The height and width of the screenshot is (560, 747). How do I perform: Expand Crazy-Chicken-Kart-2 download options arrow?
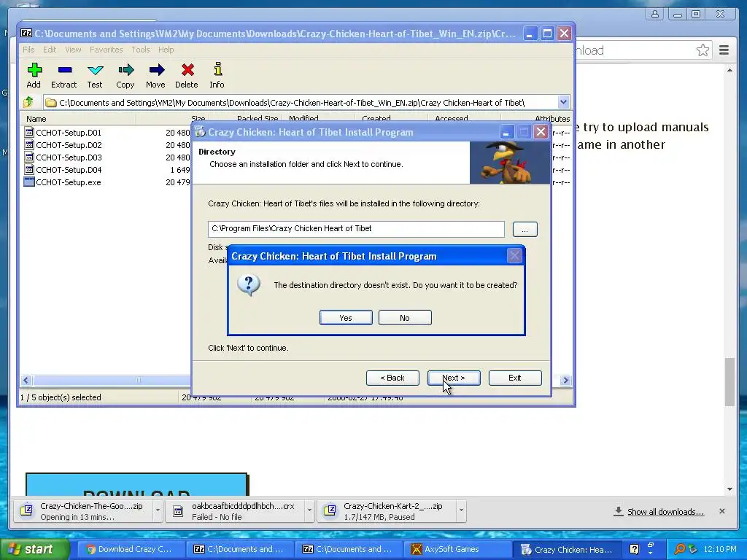tap(461, 510)
